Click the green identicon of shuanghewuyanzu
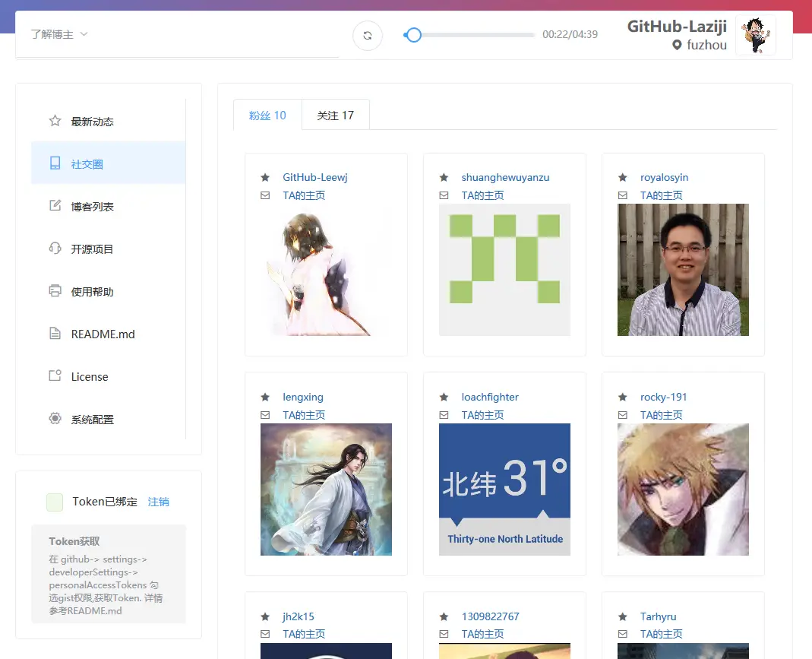Screen dimensions: 812x659 504,270
